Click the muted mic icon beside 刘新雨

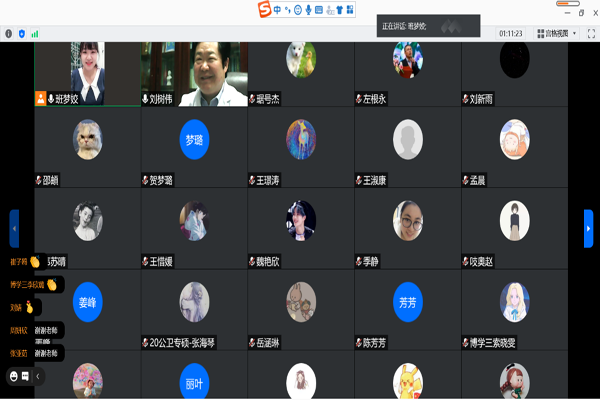[465, 99]
